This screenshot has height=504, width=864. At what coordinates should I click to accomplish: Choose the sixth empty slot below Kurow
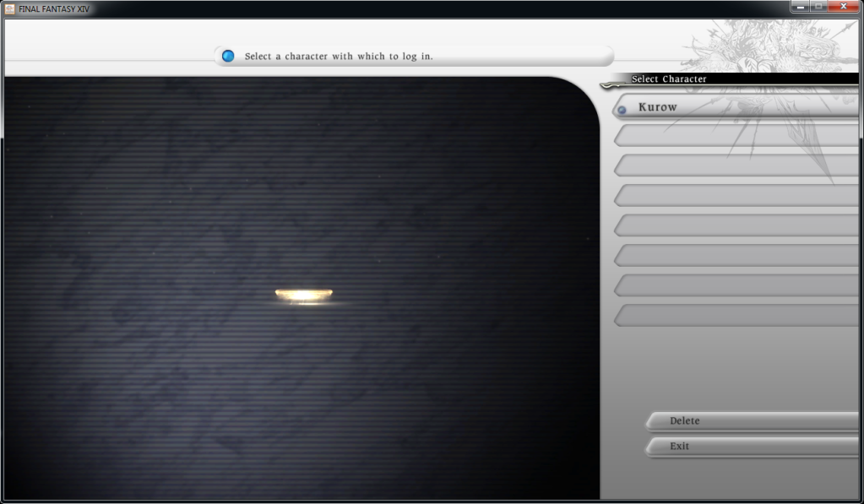point(735,285)
